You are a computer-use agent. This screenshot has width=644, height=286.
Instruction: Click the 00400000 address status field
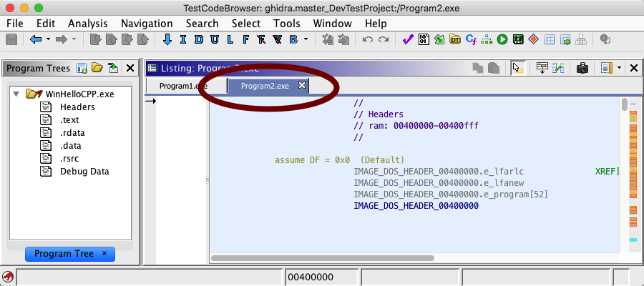pyautogui.click(x=321, y=277)
